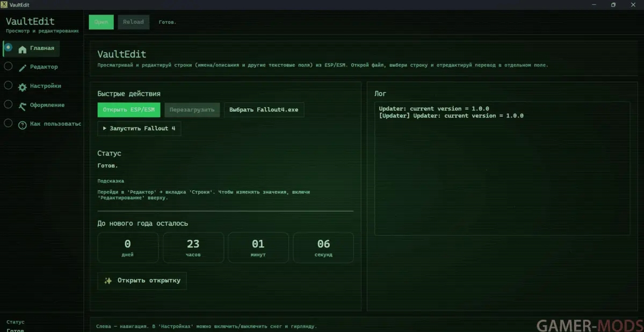The image size is (644, 332).
Task: Select the Настройки radio button
Action: point(8,85)
